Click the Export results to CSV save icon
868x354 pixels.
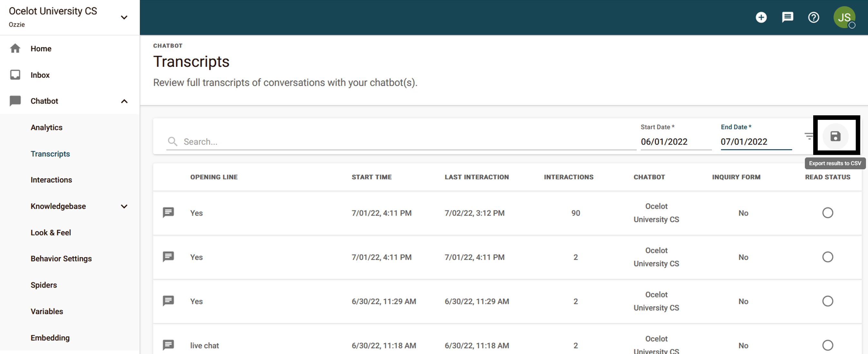(x=835, y=136)
